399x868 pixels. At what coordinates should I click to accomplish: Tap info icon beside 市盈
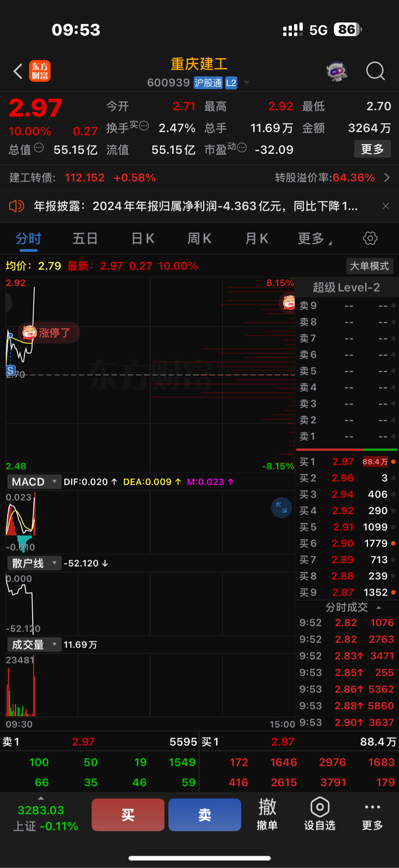tap(242, 148)
